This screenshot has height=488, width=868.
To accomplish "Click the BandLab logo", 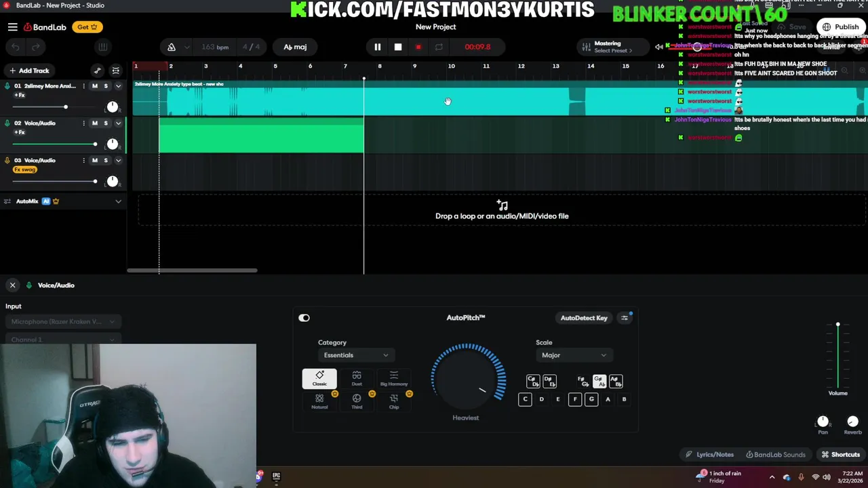I will pos(45,27).
